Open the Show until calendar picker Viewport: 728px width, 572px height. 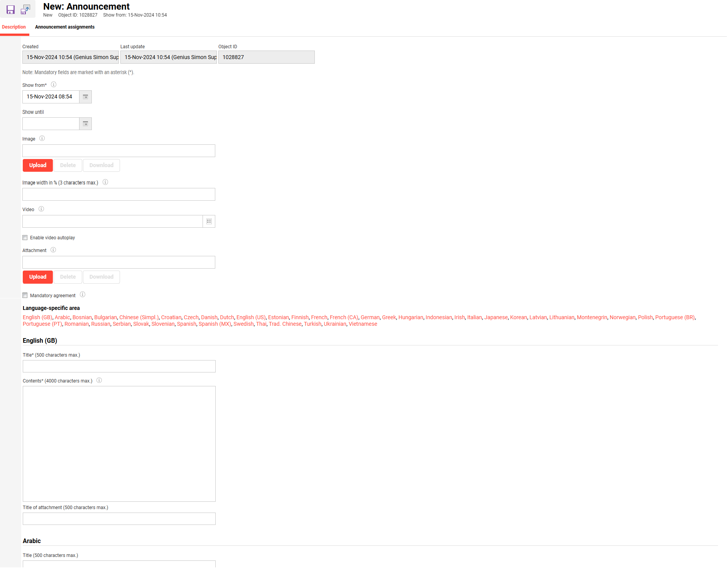point(85,124)
